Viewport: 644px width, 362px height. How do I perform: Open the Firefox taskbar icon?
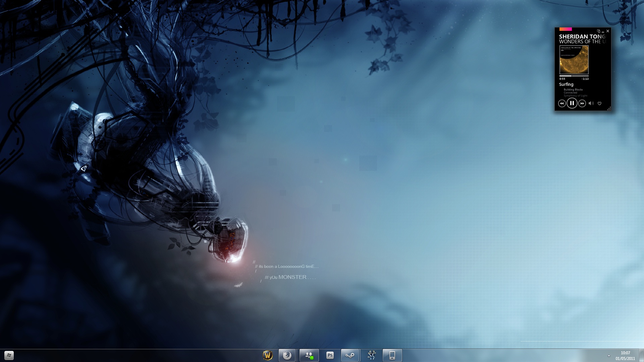[x=287, y=355]
